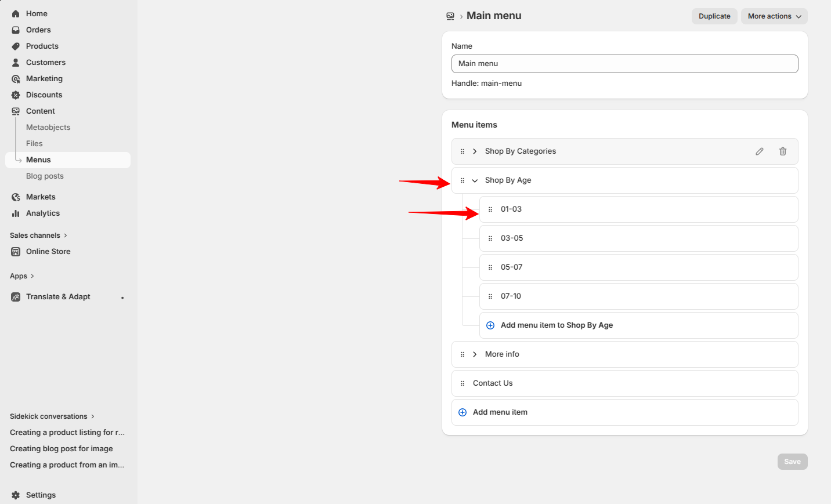The height and width of the screenshot is (504, 831).
Task: Click the Customers person icon
Action: pyautogui.click(x=16, y=62)
